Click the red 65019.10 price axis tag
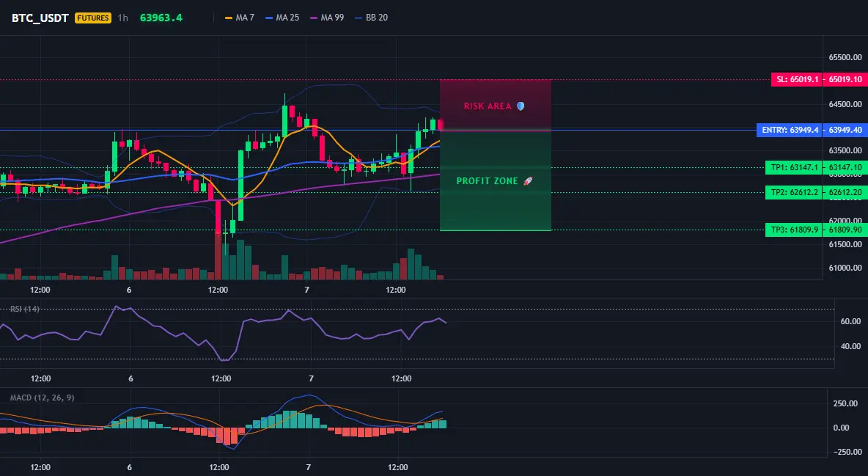The image size is (868, 476). pos(845,79)
